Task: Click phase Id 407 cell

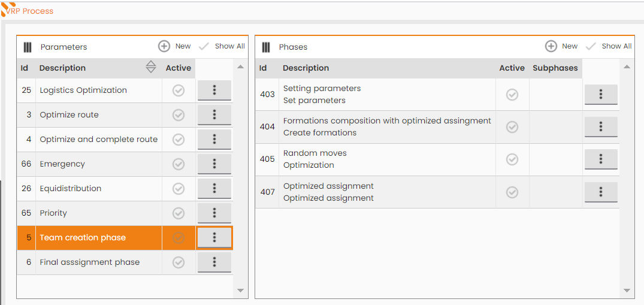Action: (x=267, y=192)
